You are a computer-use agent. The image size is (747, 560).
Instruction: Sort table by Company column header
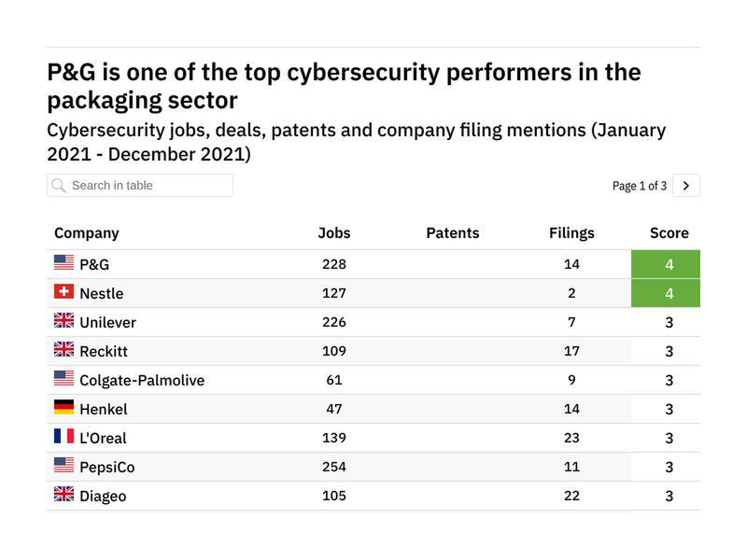87,233
